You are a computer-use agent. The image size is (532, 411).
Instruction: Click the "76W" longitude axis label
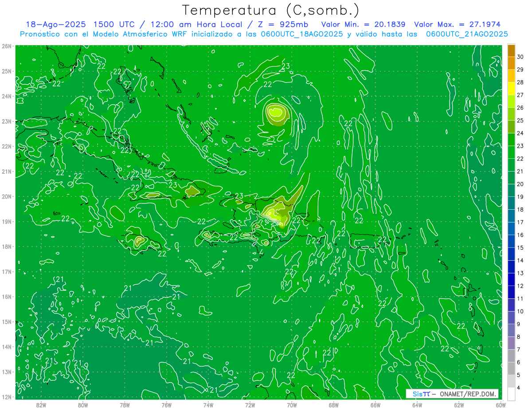pyautogui.click(x=166, y=404)
